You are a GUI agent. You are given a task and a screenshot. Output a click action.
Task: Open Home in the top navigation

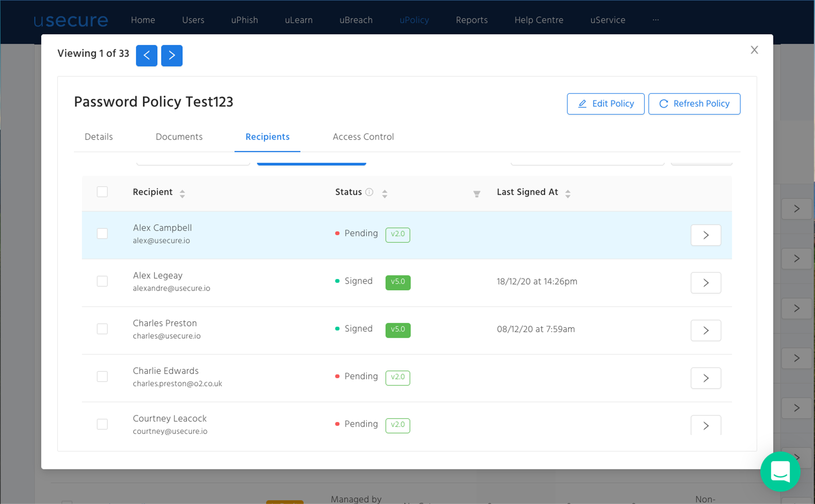coord(143,20)
